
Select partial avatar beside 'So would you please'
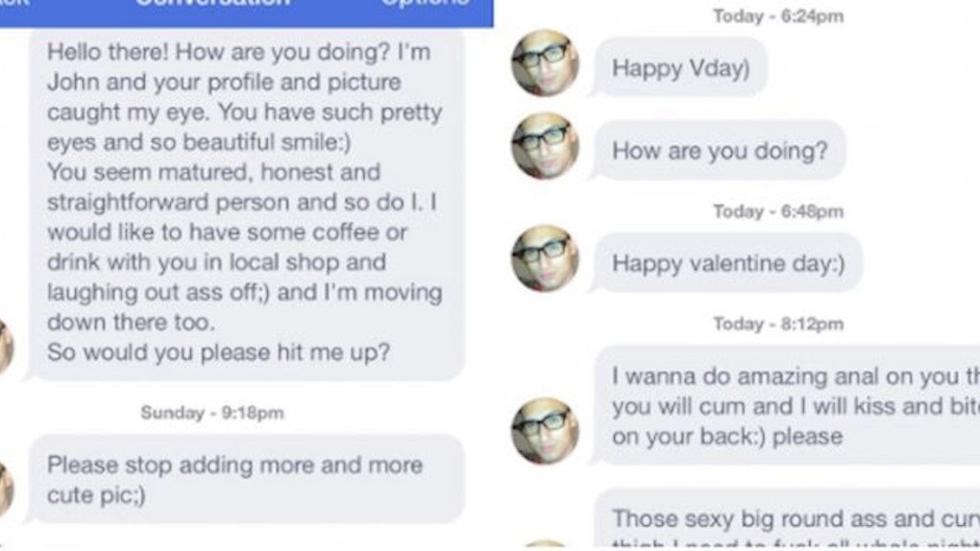tap(7, 347)
